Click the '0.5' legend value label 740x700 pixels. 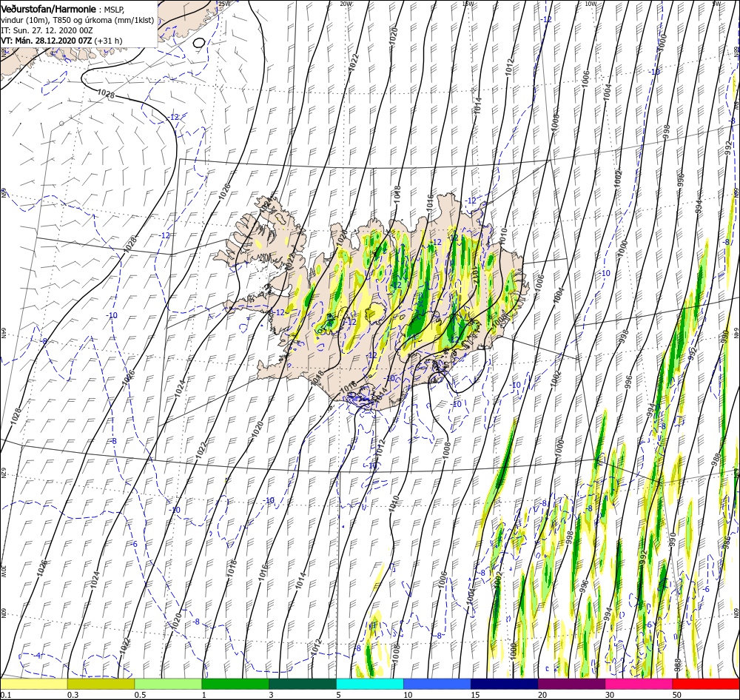coord(140,695)
